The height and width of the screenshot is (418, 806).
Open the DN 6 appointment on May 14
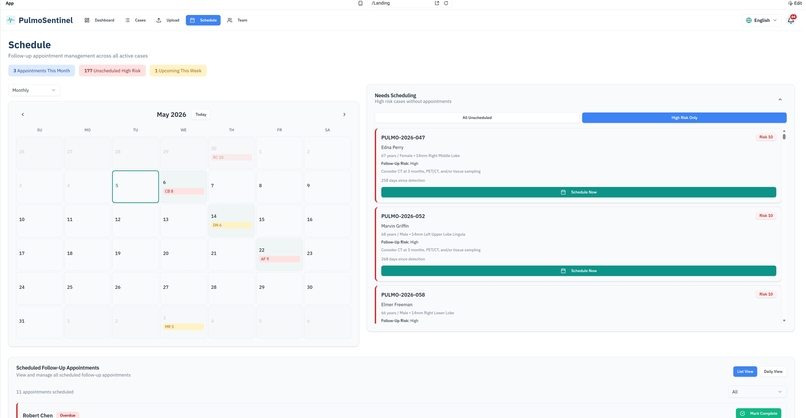click(231, 225)
